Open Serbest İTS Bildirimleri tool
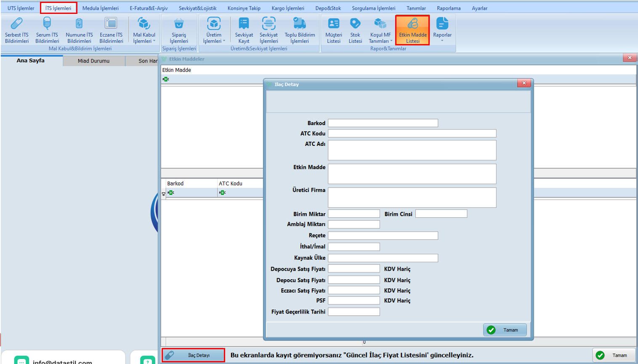638x364 pixels. coord(17,30)
